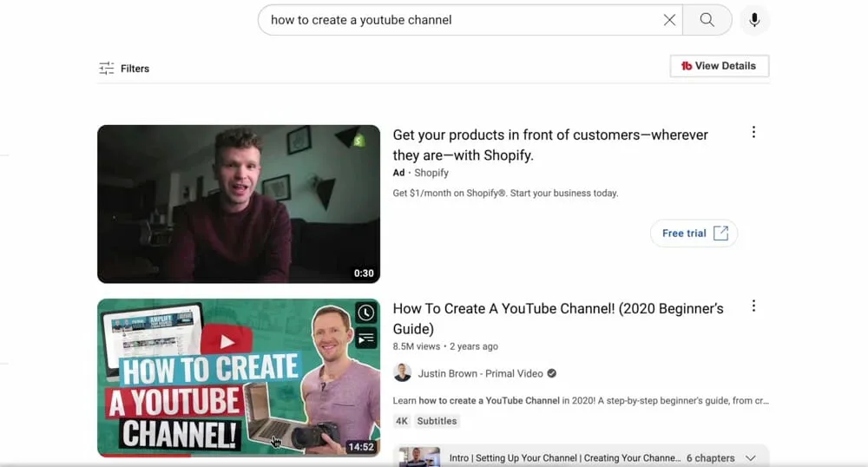This screenshot has height=467, width=868.
Task: Click the Free trial button
Action: tap(694, 233)
